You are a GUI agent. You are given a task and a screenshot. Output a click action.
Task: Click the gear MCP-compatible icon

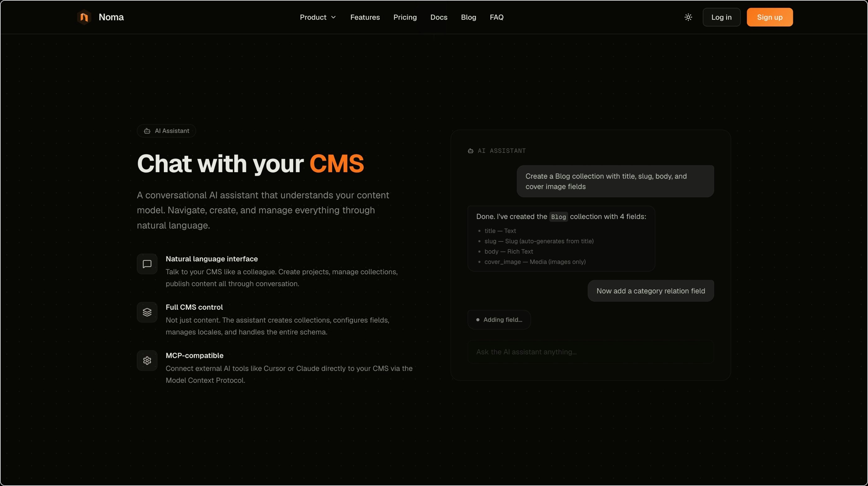pyautogui.click(x=147, y=361)
